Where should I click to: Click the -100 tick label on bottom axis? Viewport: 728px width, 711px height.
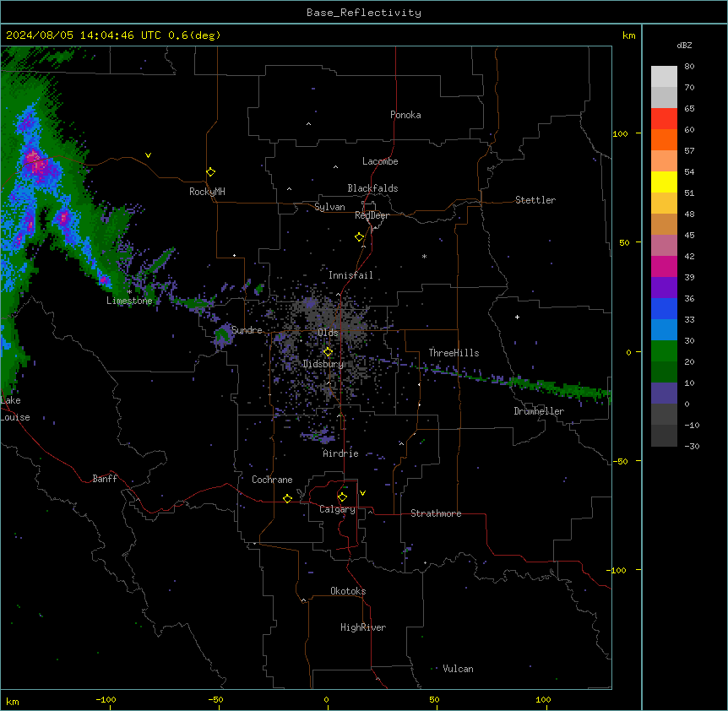click(x=106, y=699)
